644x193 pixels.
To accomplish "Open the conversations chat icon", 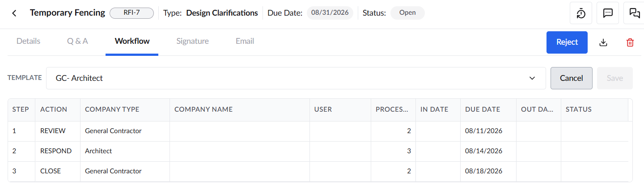I will [x=634, y=13].
